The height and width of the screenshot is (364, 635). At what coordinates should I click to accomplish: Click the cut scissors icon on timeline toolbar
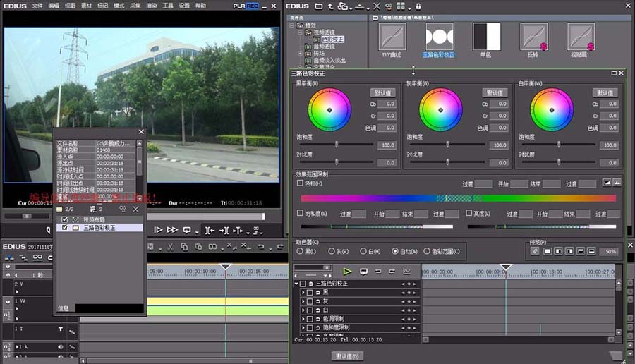(x=170, y=247)
